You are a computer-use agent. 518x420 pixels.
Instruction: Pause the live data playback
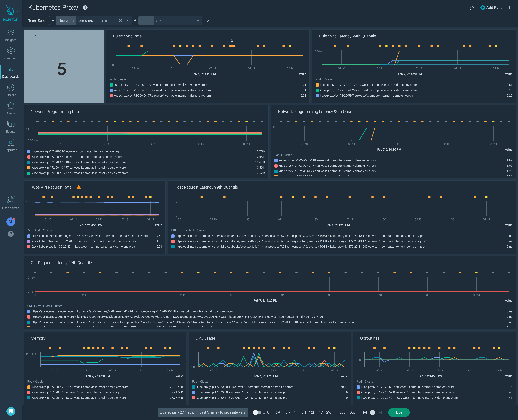(x=373, y=412)
